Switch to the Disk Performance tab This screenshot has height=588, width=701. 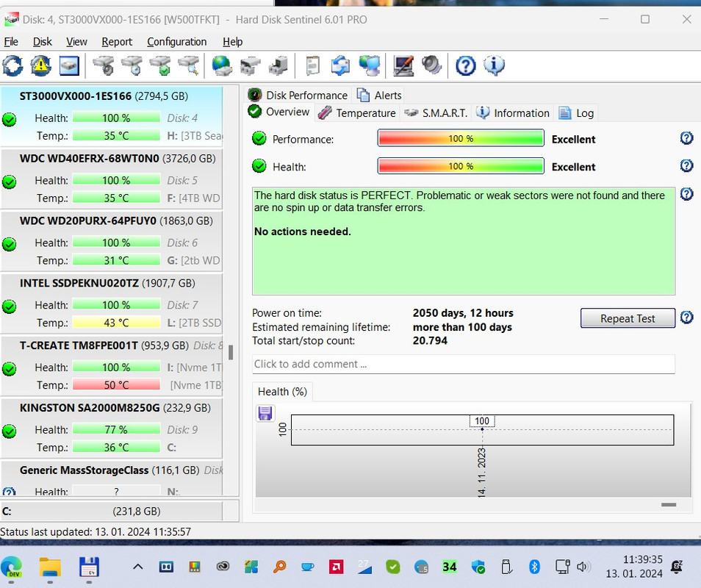298,96
